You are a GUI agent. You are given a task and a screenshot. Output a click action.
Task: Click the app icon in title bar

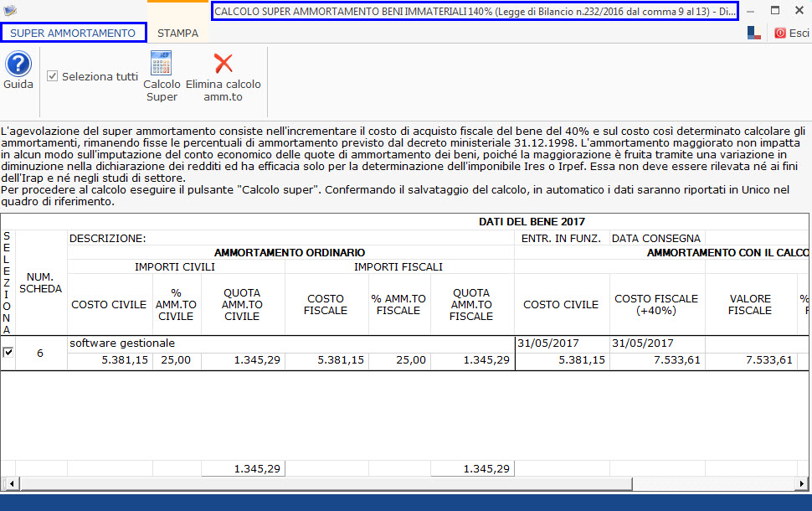point(10,11)
